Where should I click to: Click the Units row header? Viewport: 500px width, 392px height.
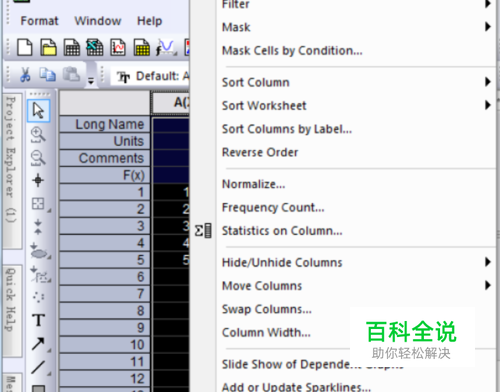pyautogui.click(x=105, y=141)
